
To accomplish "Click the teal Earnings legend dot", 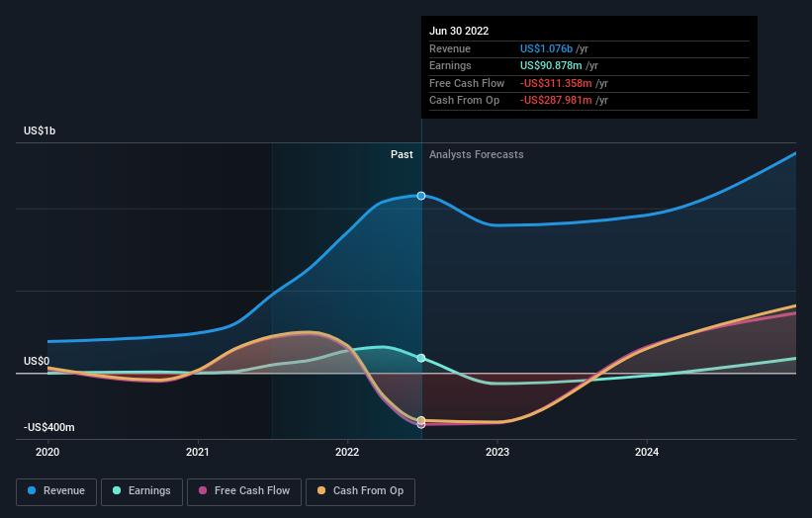I will [117, 490].
